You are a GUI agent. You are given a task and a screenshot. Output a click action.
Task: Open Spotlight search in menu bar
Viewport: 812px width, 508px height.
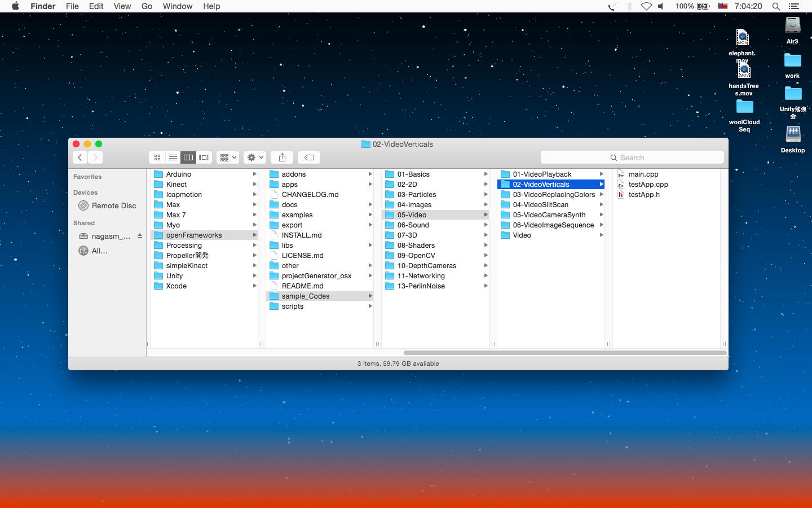[x=776, y=6]
